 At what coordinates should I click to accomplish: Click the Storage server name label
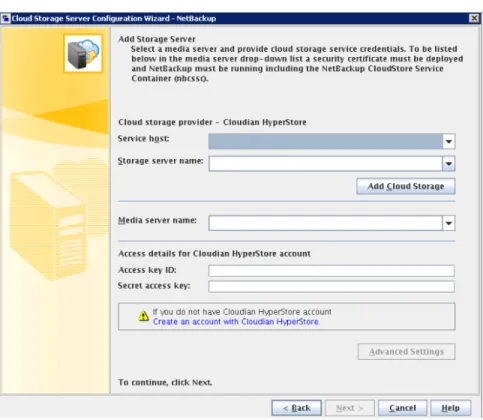[160, 161]
